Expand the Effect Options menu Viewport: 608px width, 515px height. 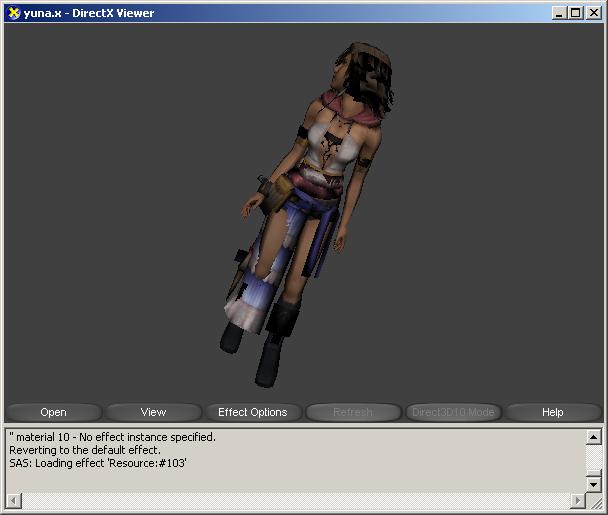tap(252, 412)
